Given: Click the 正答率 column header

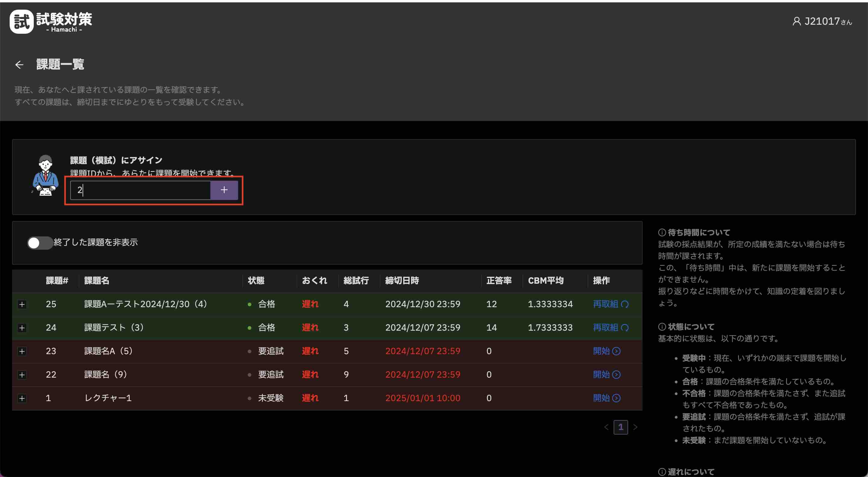Looking at the screenshot, I should click(499, 280).
